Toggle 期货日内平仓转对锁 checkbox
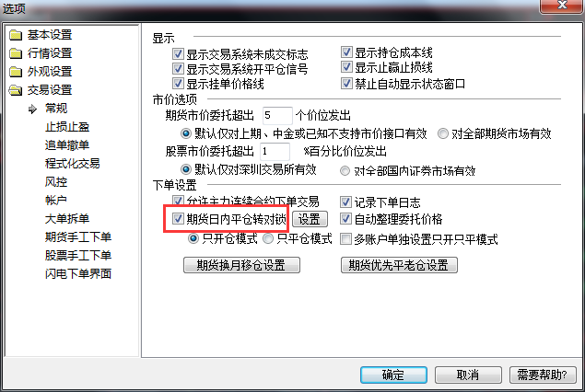The width and height of the screenshot is (585, 392). (178, 219)
